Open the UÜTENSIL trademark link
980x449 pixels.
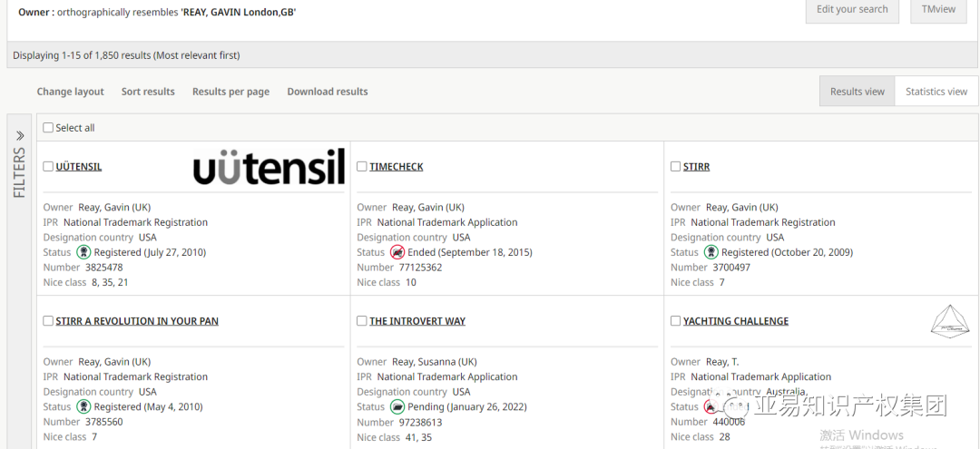tap(79, 167)
